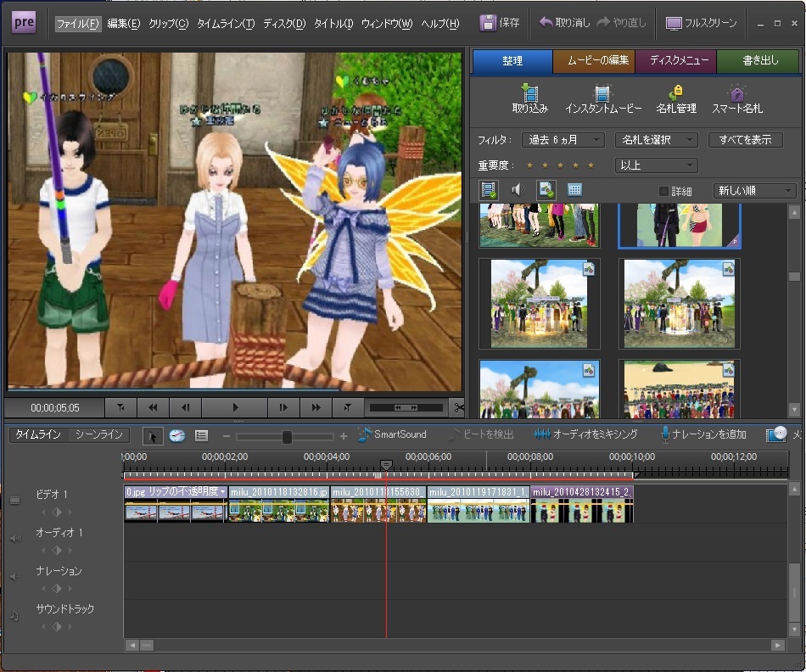
Task: Open the 新しい順 sort order dropdown
Action: (754, 191)
